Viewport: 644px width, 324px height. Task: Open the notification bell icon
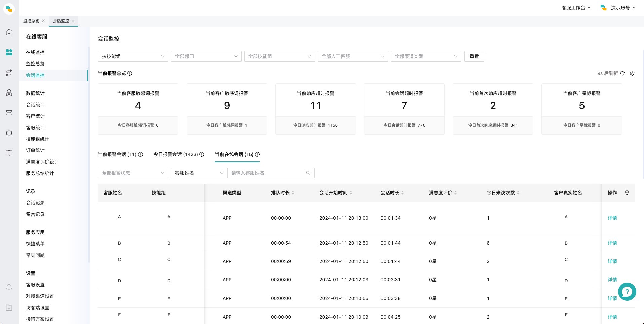pyautogui.click(x=9, y=287)
